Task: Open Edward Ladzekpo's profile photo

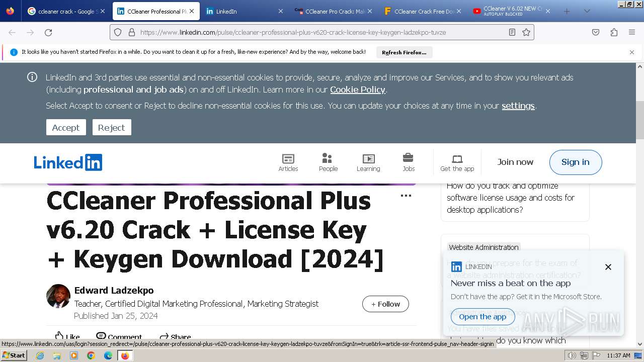Action: (x=58, y=296)
